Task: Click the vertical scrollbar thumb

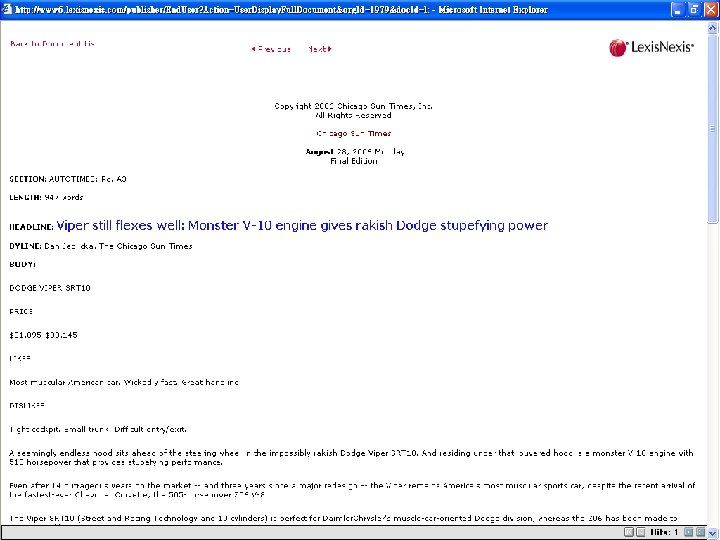Action: click(712, 129)
